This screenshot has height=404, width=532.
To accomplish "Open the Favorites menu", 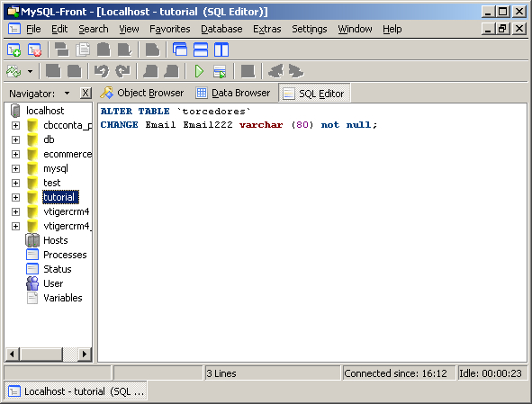I will 169,29.
